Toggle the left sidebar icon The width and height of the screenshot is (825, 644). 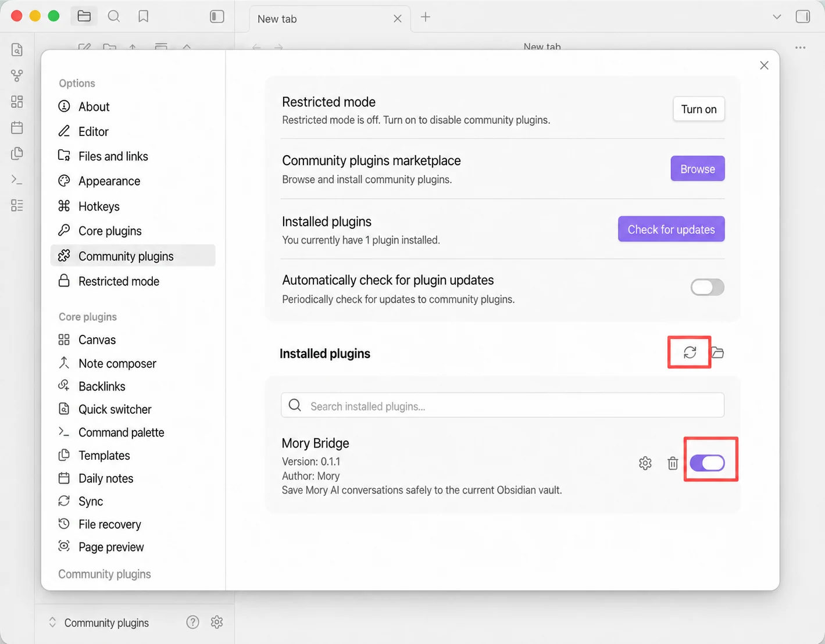[217, 16]
